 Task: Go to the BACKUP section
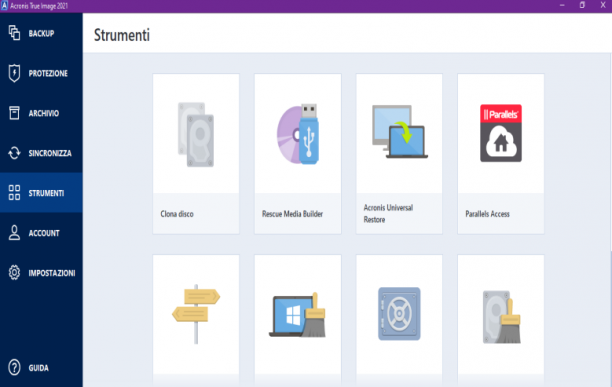click(41, 34)
